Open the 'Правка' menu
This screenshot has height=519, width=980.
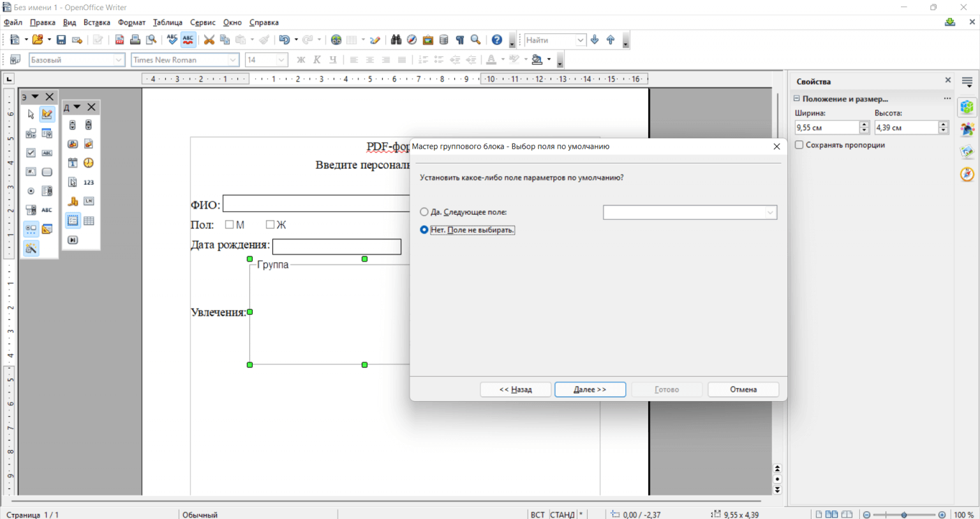(43, 22)
